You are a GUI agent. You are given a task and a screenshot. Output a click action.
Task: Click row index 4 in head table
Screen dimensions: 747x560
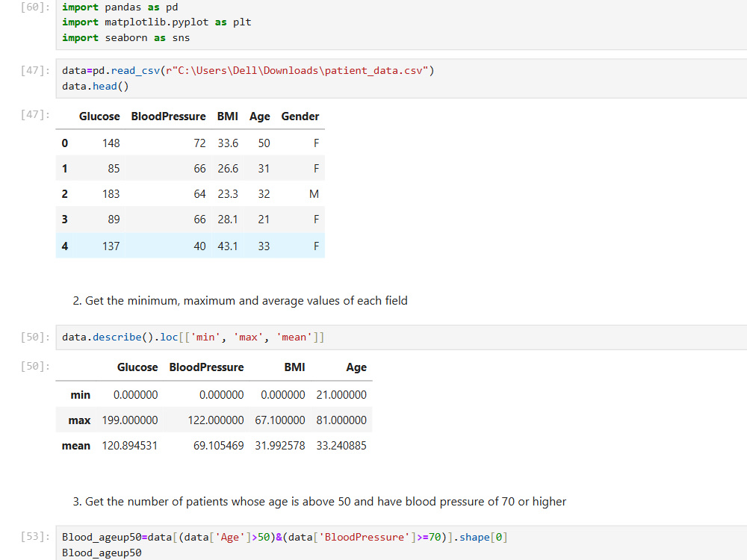click(65, 246)
